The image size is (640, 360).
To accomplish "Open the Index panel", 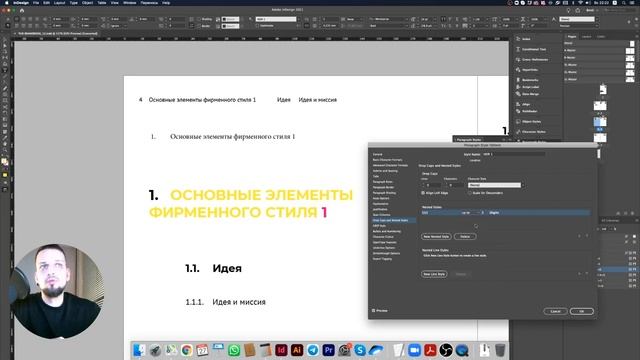I will point(526,39).
